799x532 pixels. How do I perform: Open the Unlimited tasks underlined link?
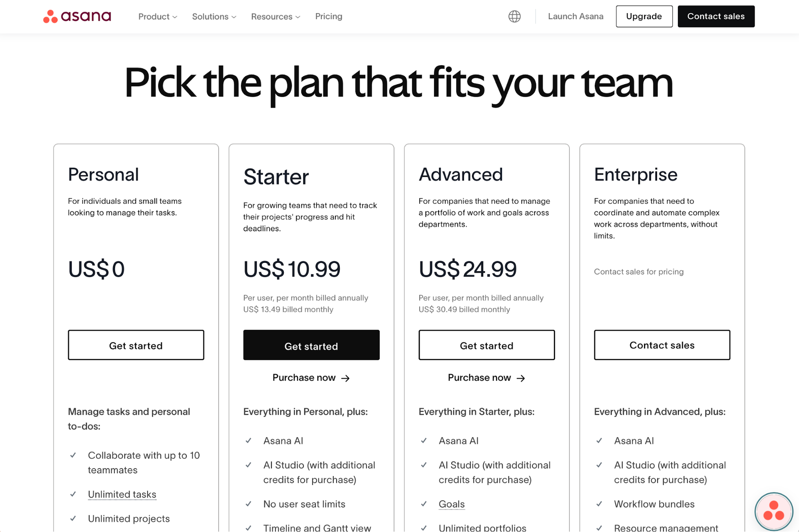pyautogui.click(x=122, y=494)
